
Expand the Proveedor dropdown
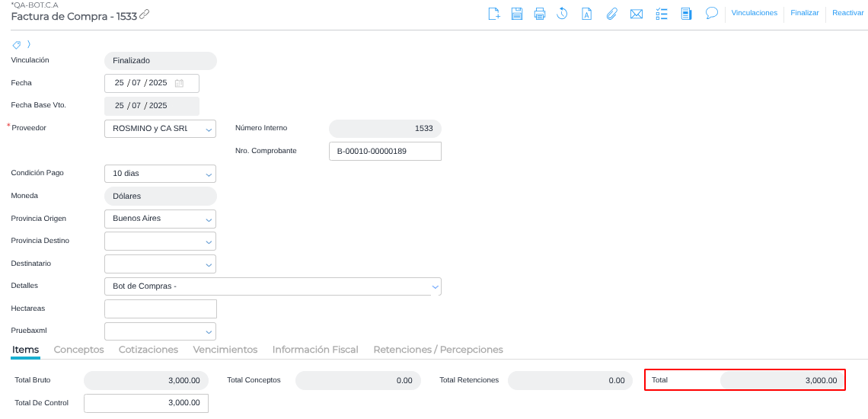(x=209, y=130)
